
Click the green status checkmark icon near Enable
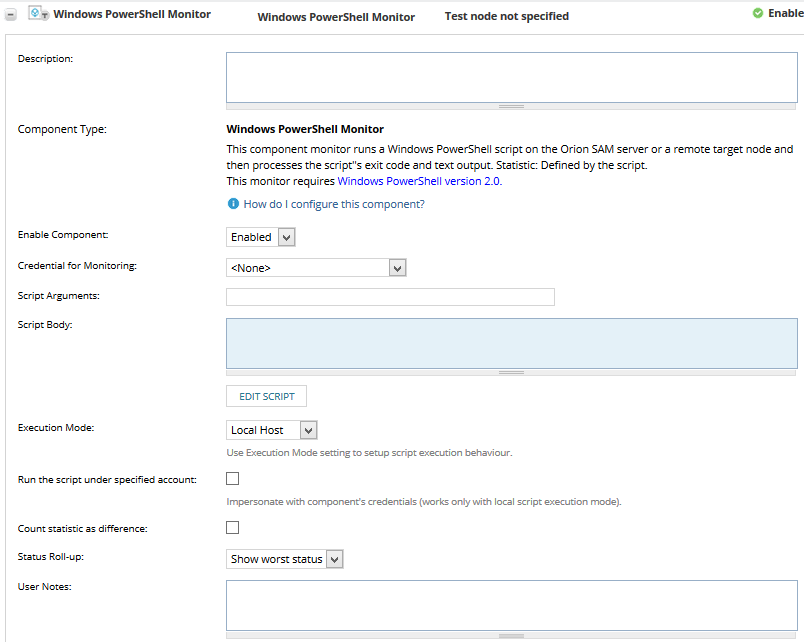tap(757, 14)
